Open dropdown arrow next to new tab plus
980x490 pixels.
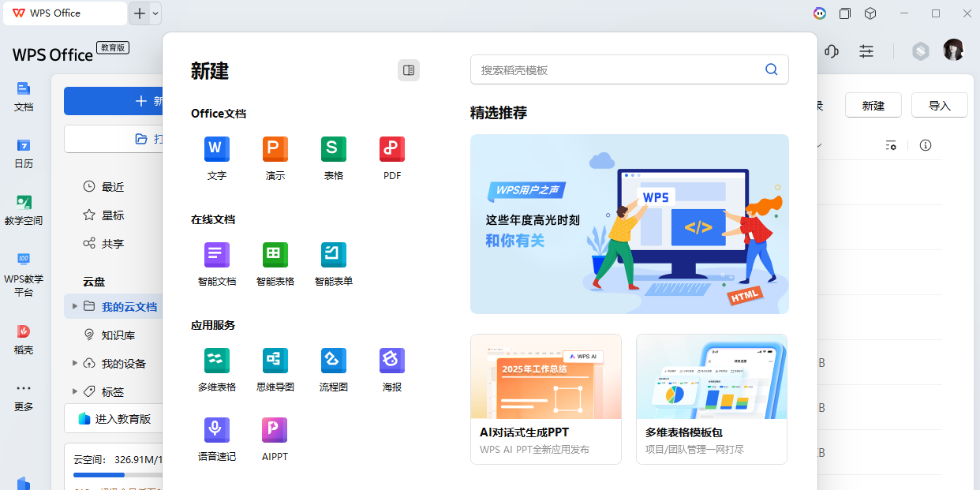point(155,13)
